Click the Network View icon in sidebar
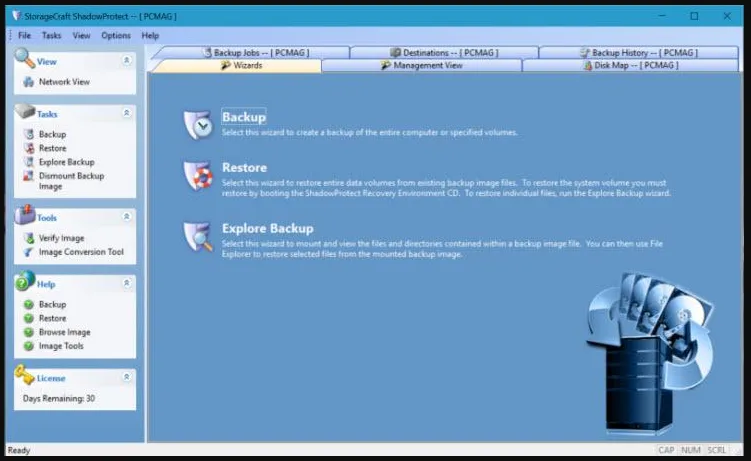The image size is (751, 461). point(29,82)
